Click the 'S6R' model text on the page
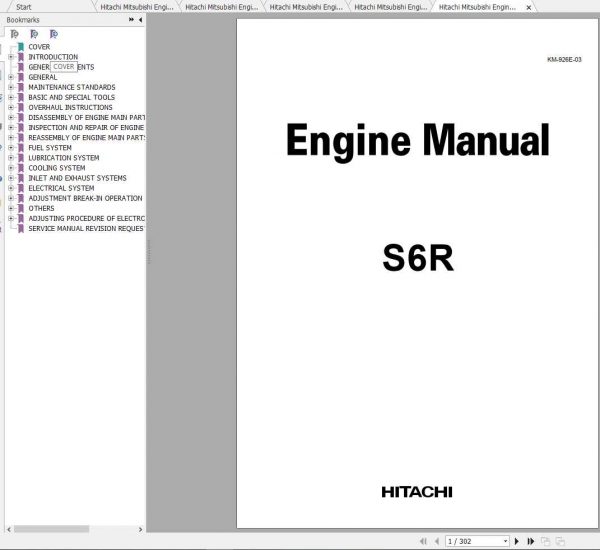Screen dimensions: 600x550 418,258
